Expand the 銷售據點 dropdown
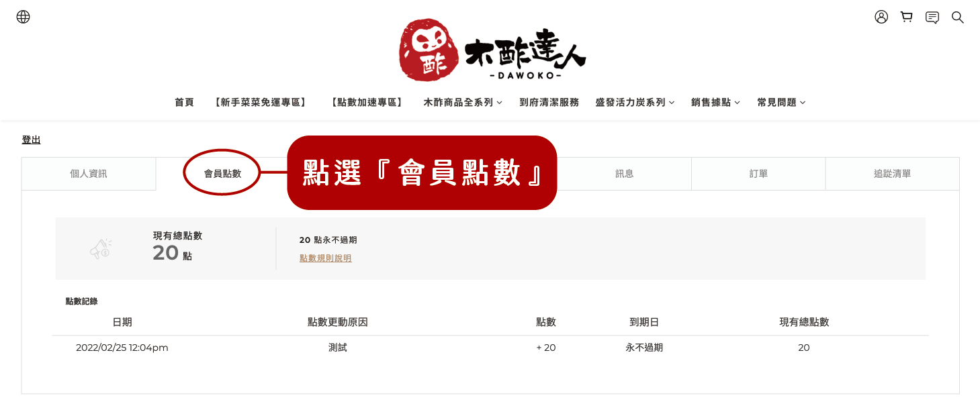This screenshot has width=980, height=420. tap(715, 103)
